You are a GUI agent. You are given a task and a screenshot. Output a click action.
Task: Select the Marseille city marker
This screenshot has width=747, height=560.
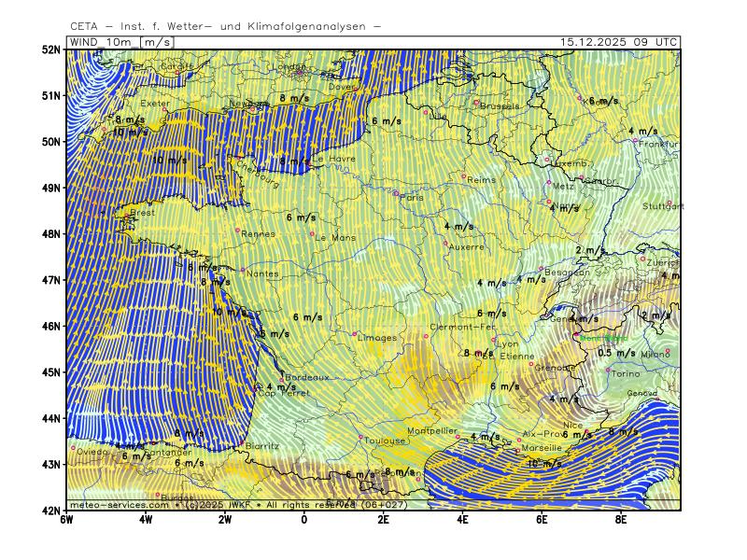point(516,451)
